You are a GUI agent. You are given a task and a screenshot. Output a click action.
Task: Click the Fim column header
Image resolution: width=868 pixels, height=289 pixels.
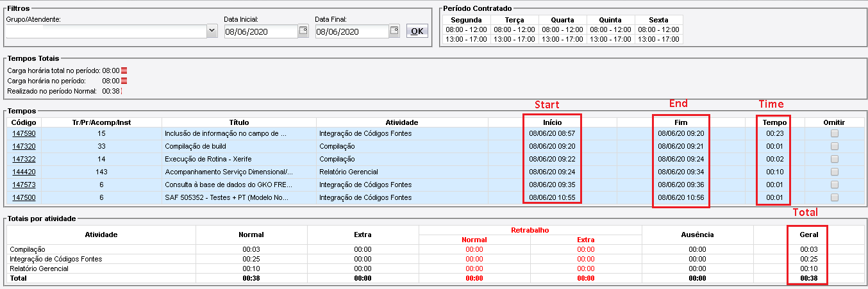click(x=681, y=122)
